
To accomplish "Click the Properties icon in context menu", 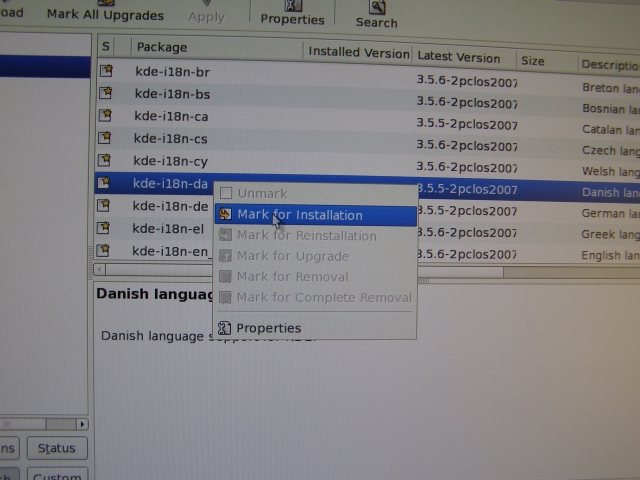I will [x=224, y=328].
